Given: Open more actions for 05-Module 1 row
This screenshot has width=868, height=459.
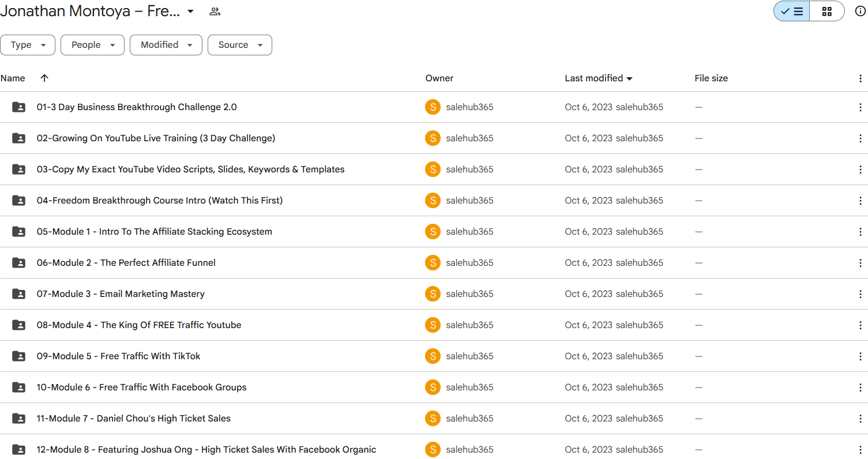Looking at the screenshot, I should point(861,232).
